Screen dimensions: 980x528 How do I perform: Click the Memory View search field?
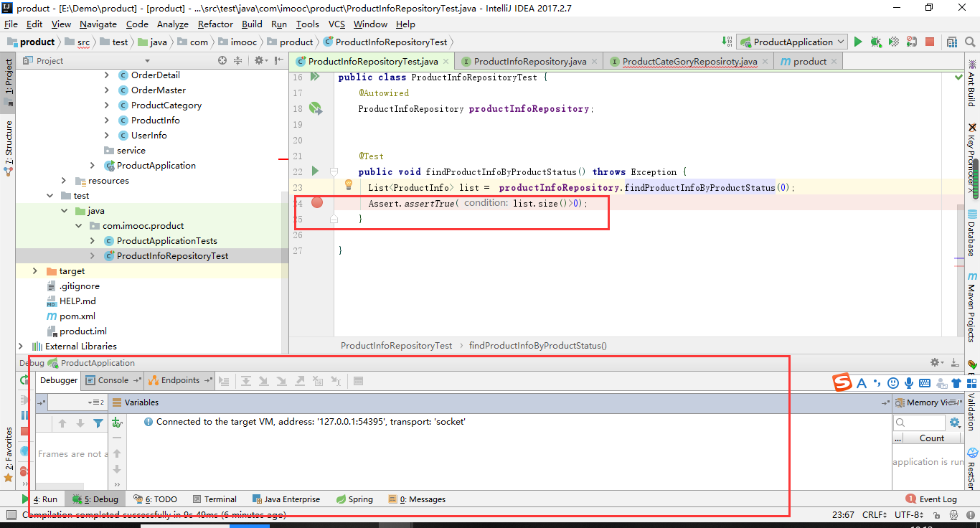pos(920,423)
